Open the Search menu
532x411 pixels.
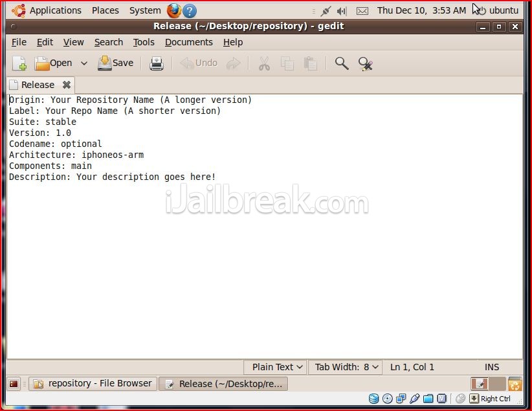109,43
